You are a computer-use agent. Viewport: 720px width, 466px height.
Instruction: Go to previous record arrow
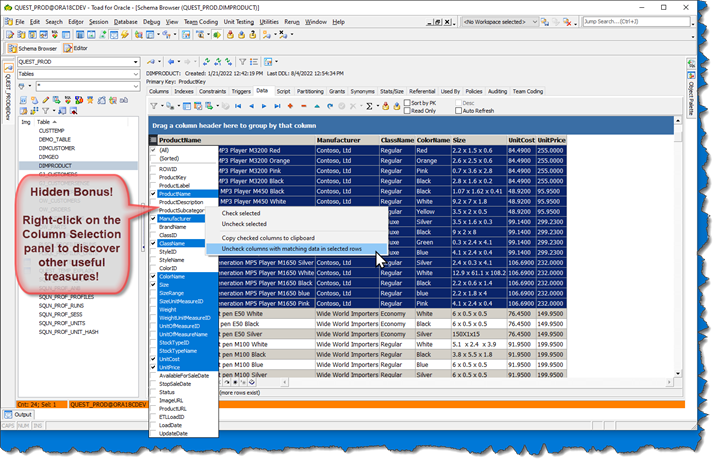251,106
